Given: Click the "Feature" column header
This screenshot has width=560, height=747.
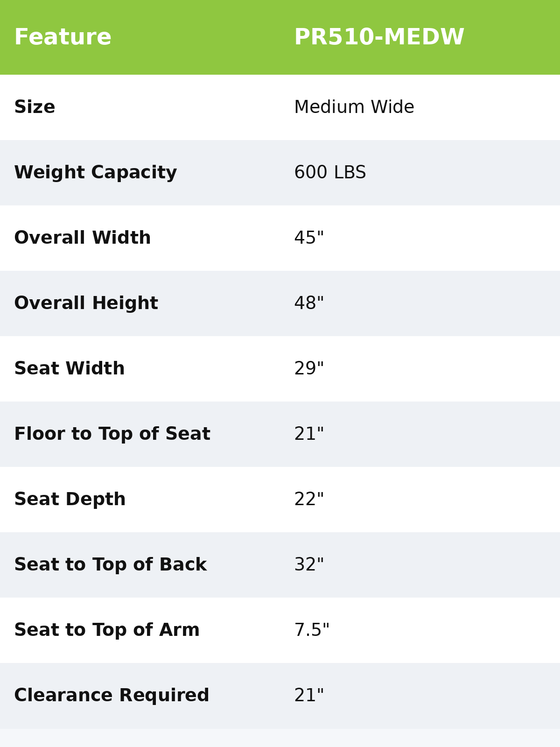Looking at the screenshot, I should pos(63,37).
